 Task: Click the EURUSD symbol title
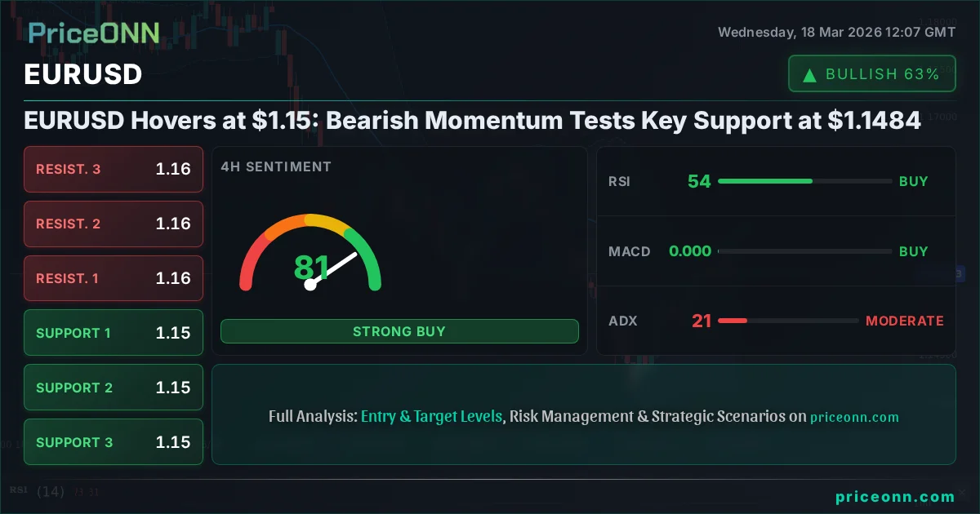coord(83,74)
